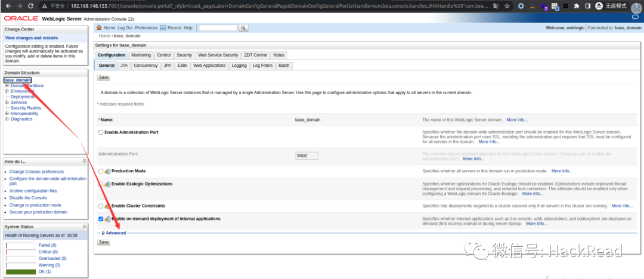Click the green OK health status bar
644x279 pixels.
click(21, 272)
